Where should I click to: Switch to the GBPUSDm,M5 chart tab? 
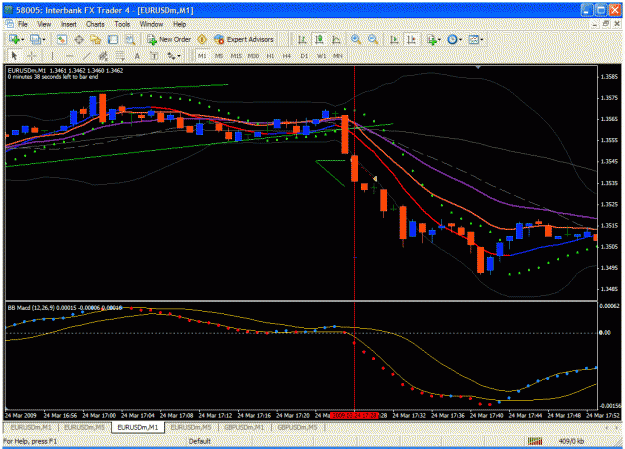pos(297,427)
